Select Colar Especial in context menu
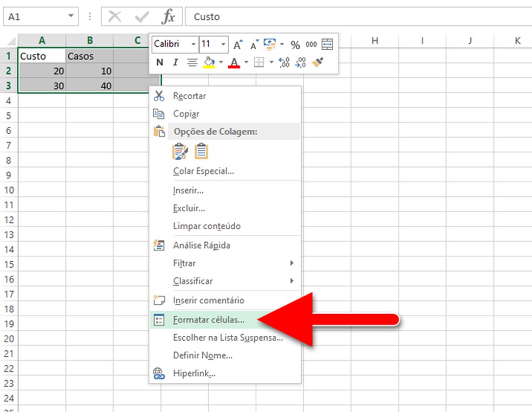 pos(203,171)
